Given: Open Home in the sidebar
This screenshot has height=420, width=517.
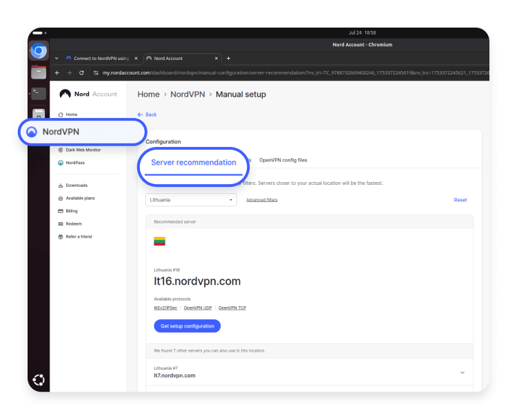Looking at the screenshot, I should point(68,114).
